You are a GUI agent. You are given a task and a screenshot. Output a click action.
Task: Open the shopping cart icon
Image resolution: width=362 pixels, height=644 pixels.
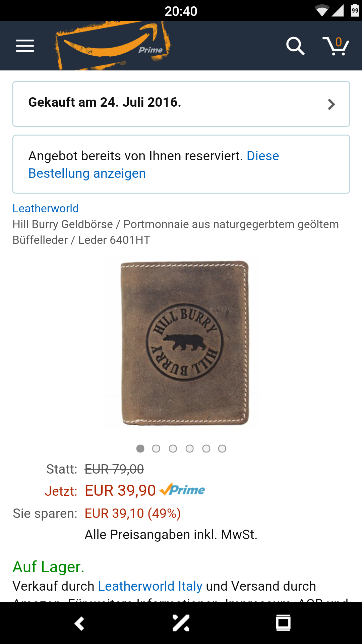point(336,46)
